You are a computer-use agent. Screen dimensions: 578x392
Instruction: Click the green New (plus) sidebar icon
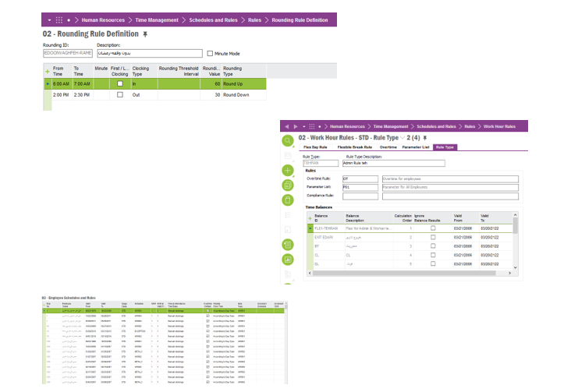click(x=288, y=171)
